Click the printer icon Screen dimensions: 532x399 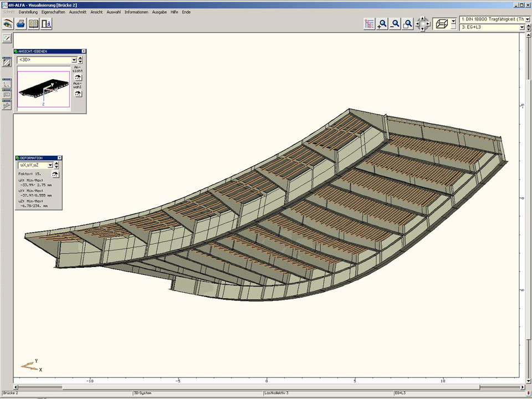pos(21,24)
